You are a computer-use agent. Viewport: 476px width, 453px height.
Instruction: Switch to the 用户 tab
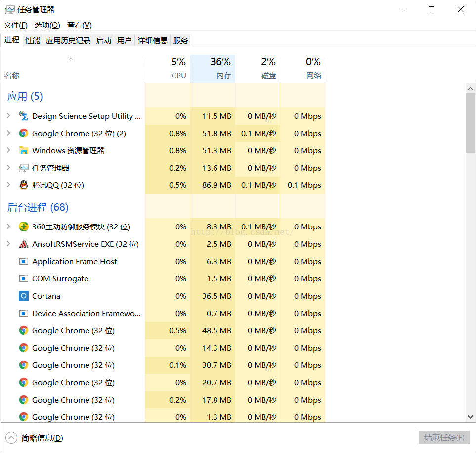coord(125,40)
